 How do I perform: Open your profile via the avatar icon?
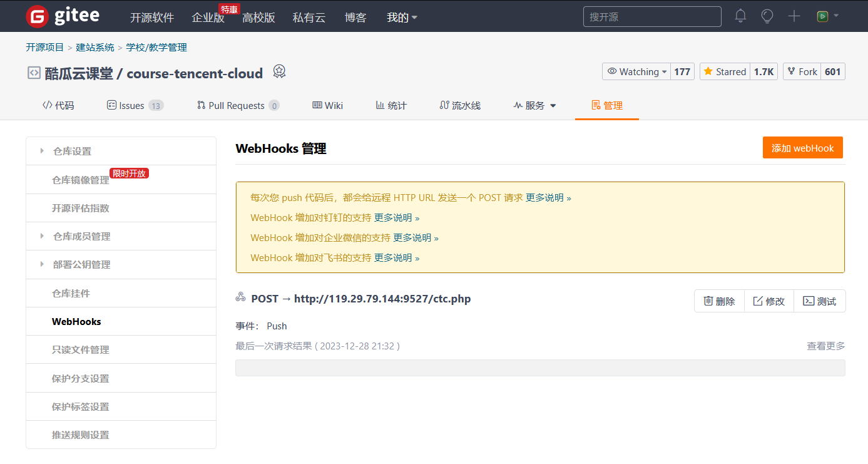[x=823, y=16]
